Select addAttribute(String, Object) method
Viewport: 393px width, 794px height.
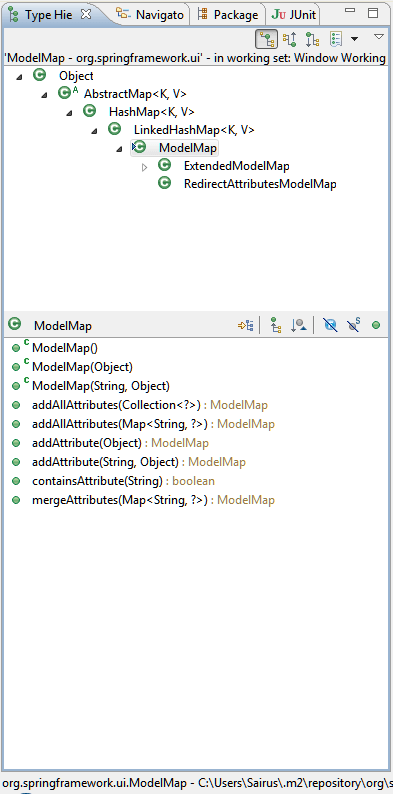point(139,462)
